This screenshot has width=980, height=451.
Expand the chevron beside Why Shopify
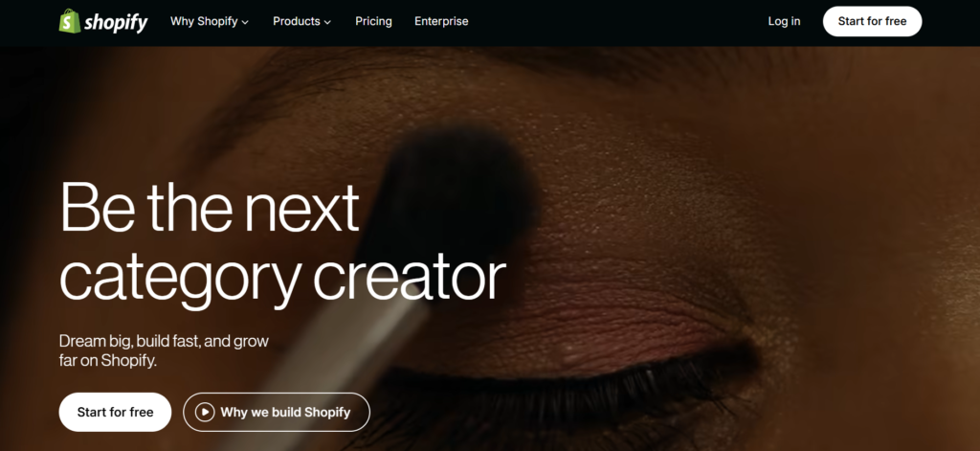245,23
